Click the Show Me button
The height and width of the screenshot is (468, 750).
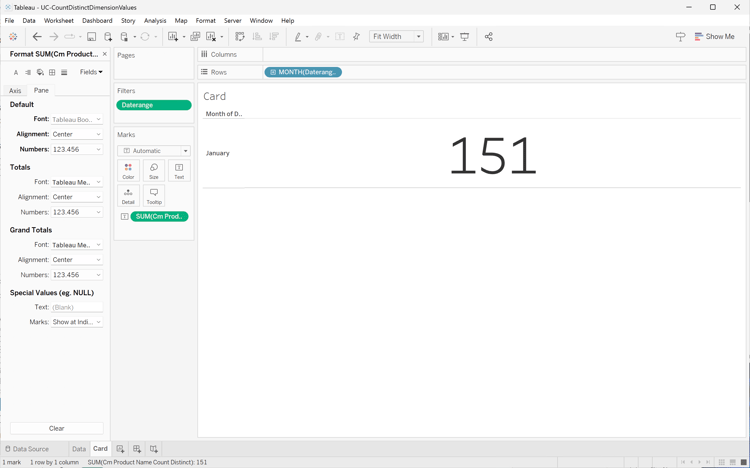coord(714,37)
